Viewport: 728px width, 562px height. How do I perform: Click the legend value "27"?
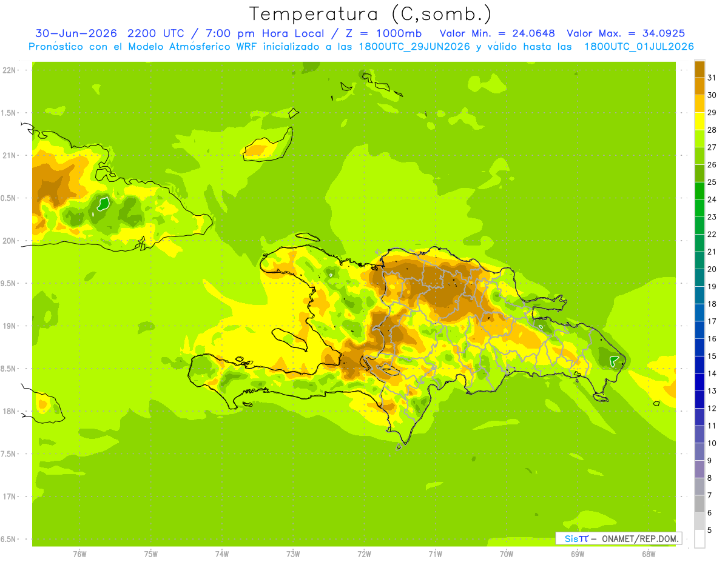coord(712,147)
